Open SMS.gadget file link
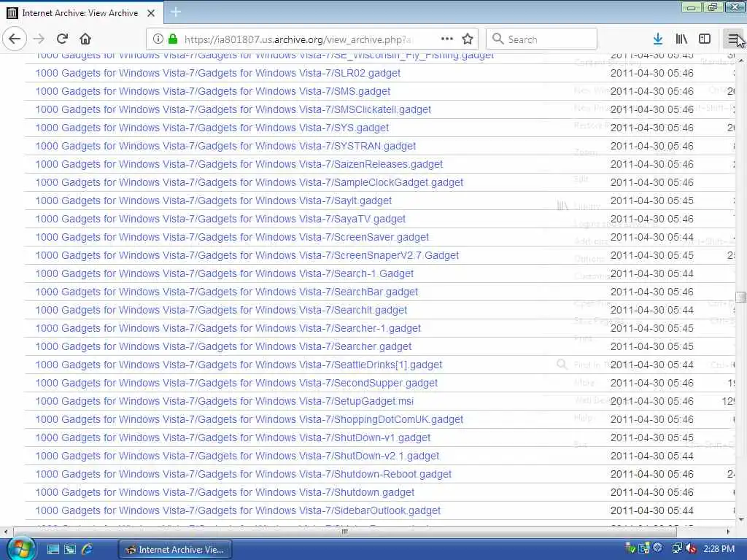The image size is (747, 560). [x=212, y=91]
